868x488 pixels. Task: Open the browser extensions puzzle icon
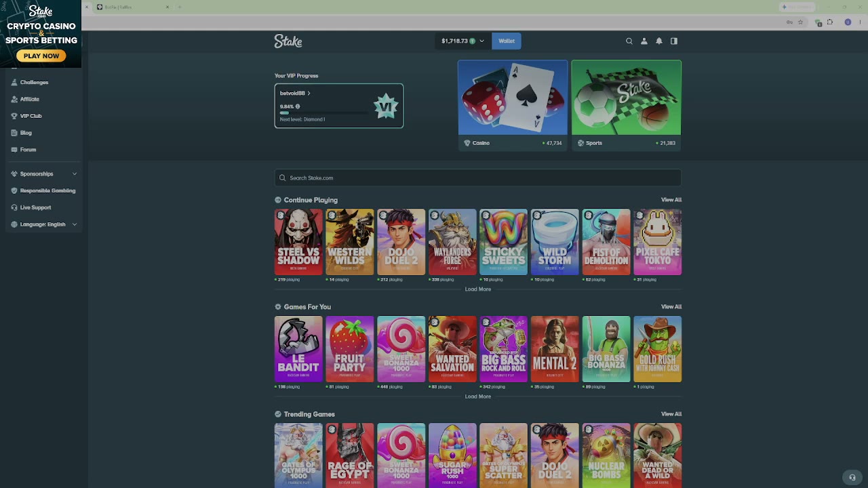point(829,22)
